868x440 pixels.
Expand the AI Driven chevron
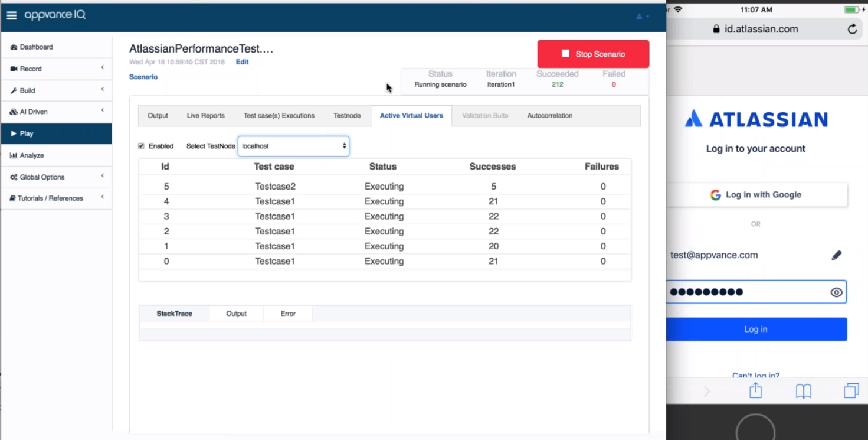[x=102, y=110]
